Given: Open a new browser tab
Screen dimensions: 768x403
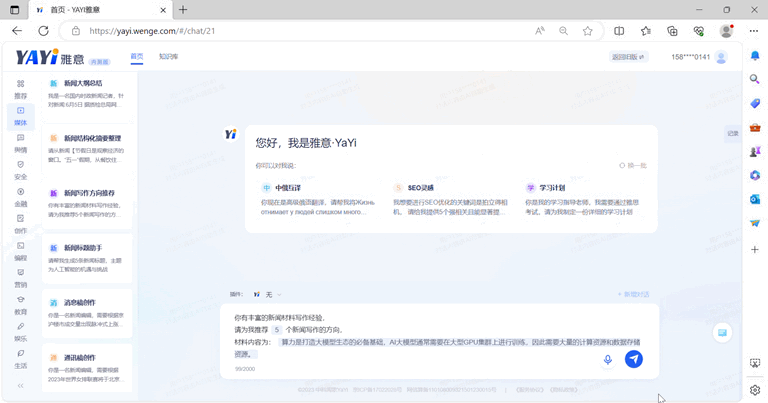Looking at the screenshot, I should click(183, 10).
